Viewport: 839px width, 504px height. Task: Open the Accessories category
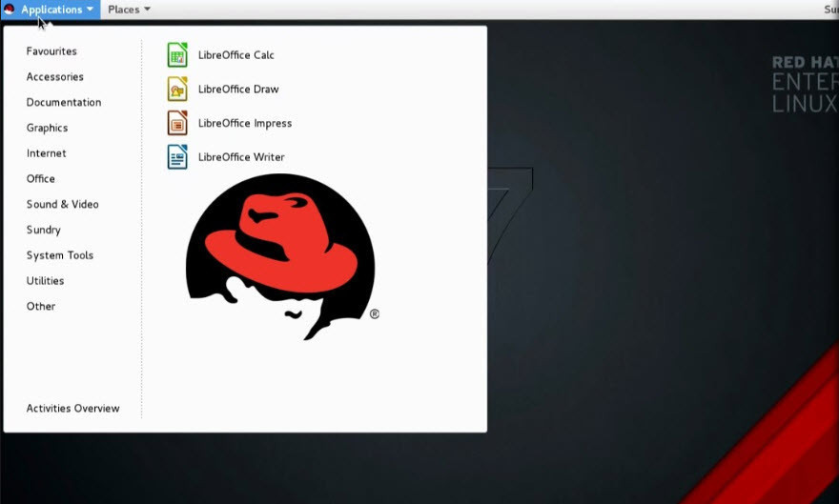[x=54, y=77]
